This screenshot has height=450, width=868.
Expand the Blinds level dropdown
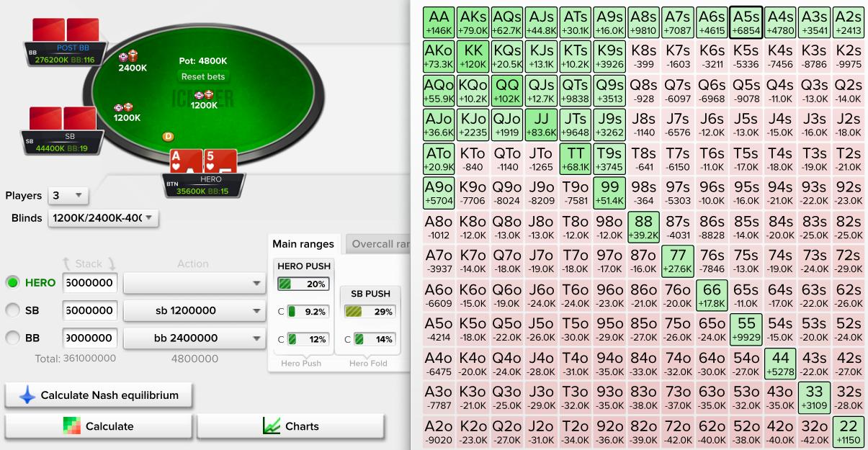[103, 217]
